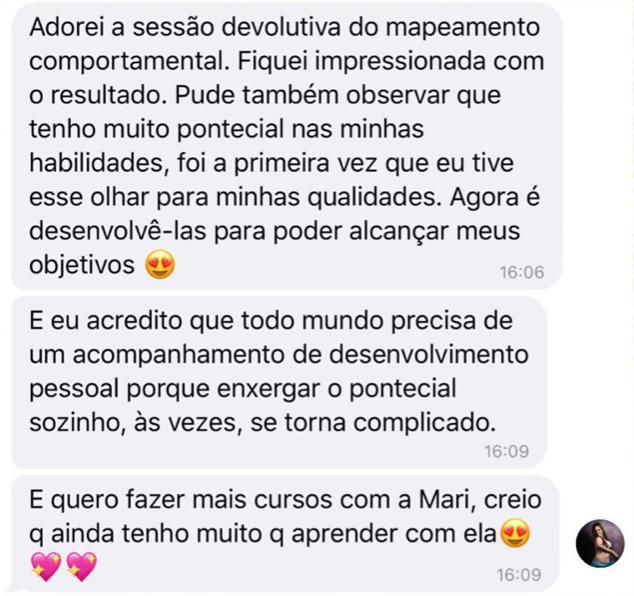Click the heart-eyes emoji after 'com ela'
The image size is (634, 596).
pyautogui.click(x=515, y=533)
